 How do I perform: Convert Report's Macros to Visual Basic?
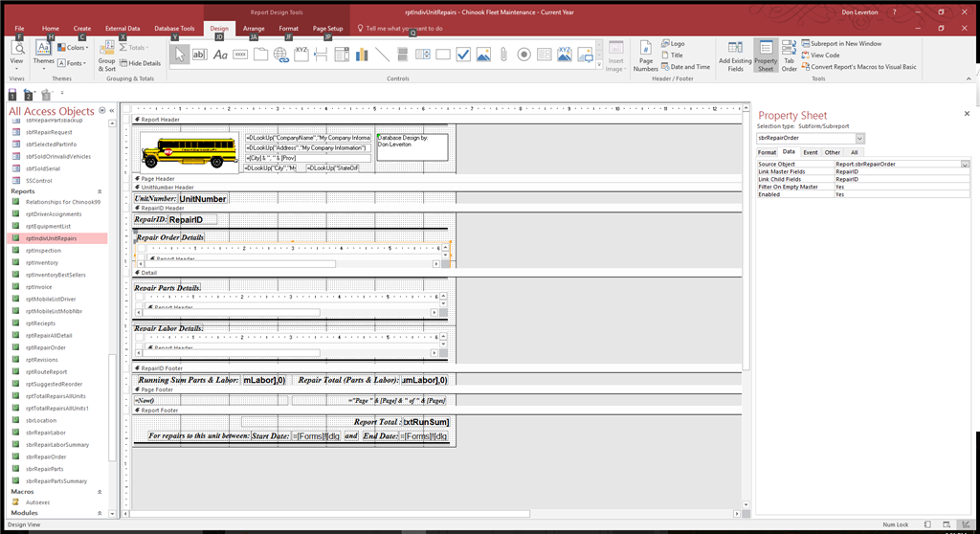858,67
